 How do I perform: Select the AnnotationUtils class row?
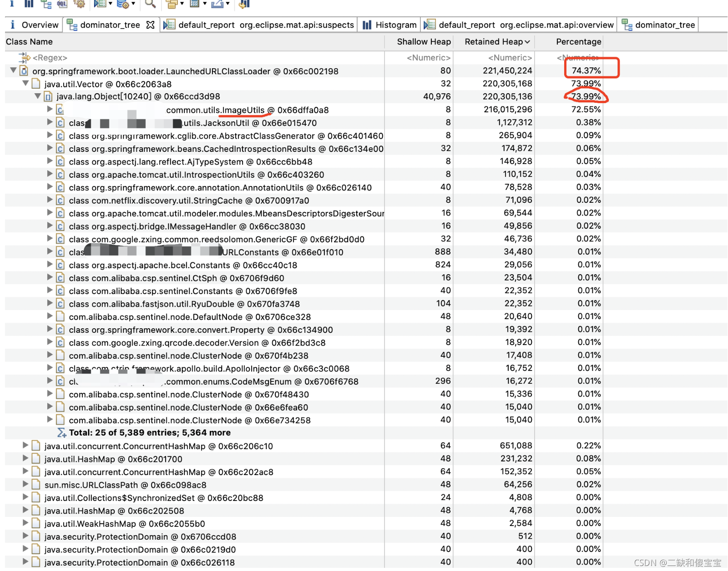click(303, 187)
